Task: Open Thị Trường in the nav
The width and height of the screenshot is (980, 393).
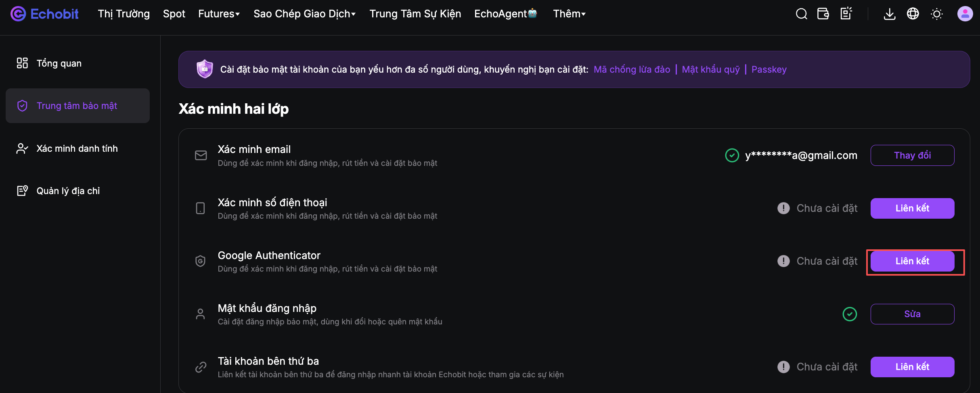Action: click(x=124, y=14)
